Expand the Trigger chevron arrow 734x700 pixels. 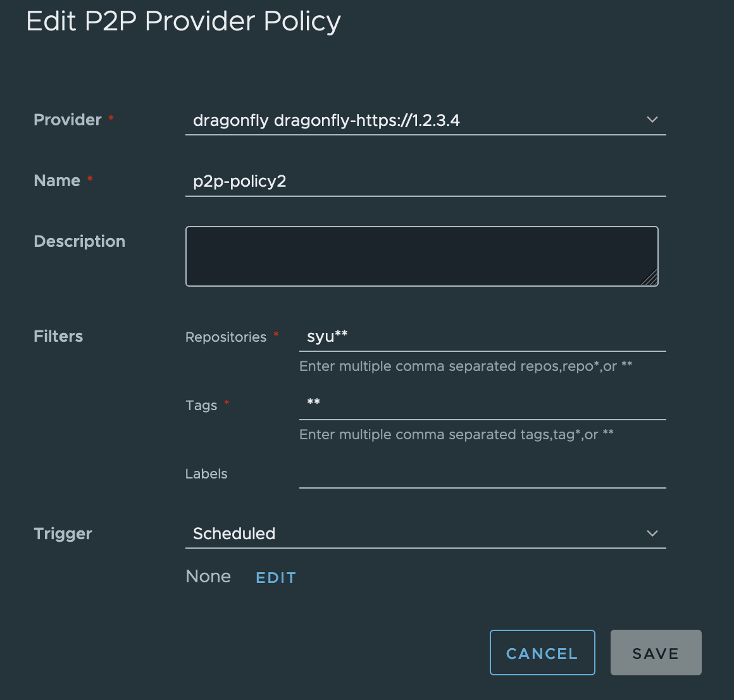[652, 534]
